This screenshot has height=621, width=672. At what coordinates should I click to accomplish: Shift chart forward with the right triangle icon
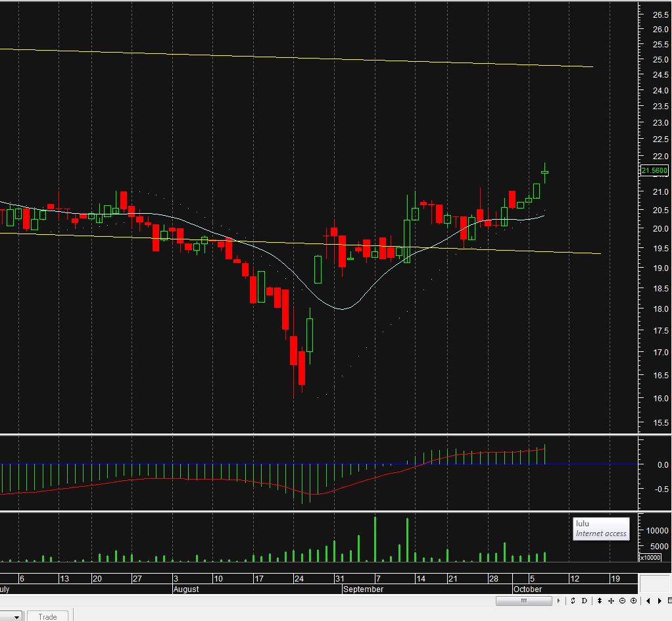point(660,601)
